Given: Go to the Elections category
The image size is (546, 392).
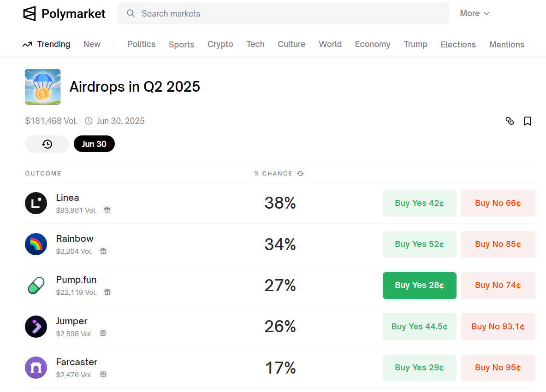Looking at the screenshot, I should coord(458,45).
